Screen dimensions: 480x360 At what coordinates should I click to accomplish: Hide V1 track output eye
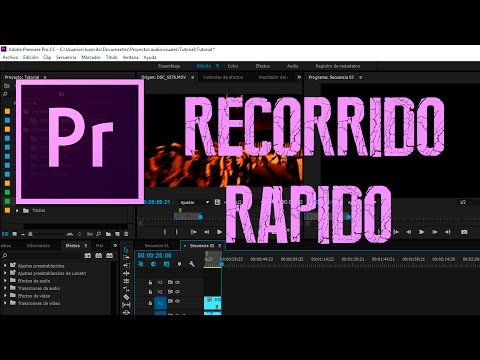[x=177, y=301]
